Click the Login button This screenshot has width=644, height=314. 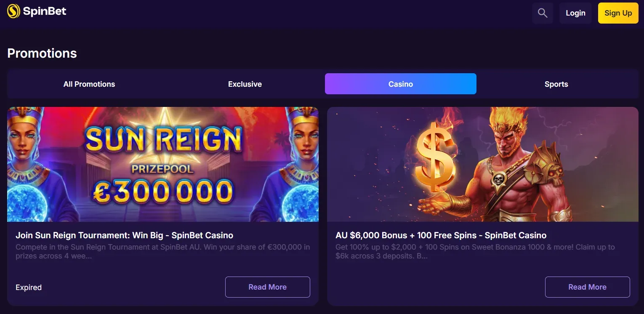pyautogui.click(x=575, y=13)
